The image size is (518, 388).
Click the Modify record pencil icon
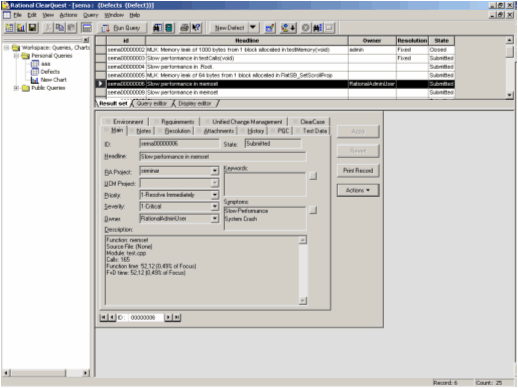(270, 28)
